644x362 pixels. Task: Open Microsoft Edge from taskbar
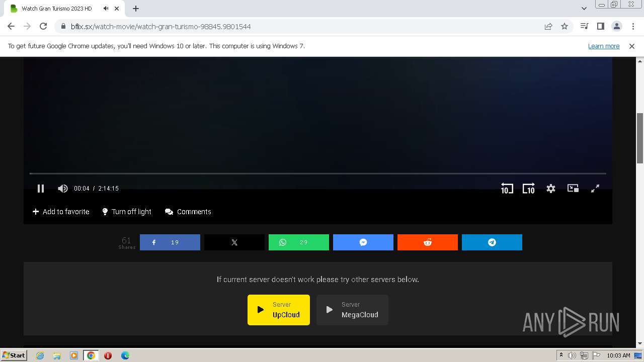[x=125, y=355]
